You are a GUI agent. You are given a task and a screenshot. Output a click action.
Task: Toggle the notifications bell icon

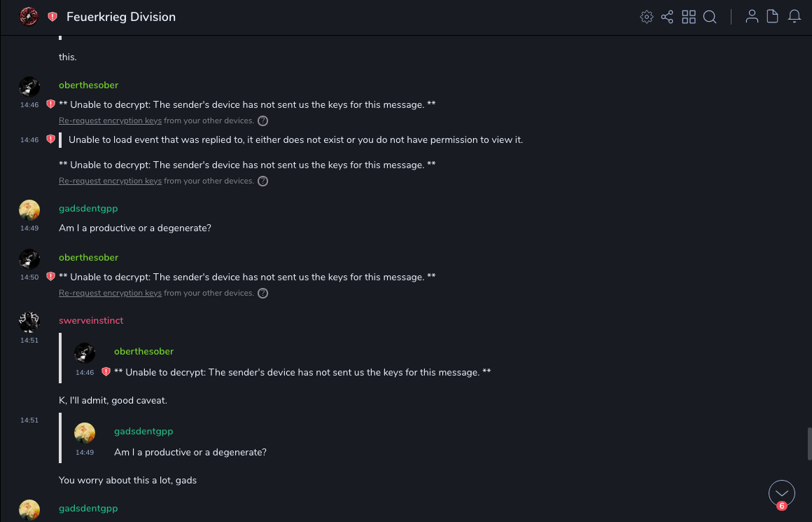pos(794,17)
